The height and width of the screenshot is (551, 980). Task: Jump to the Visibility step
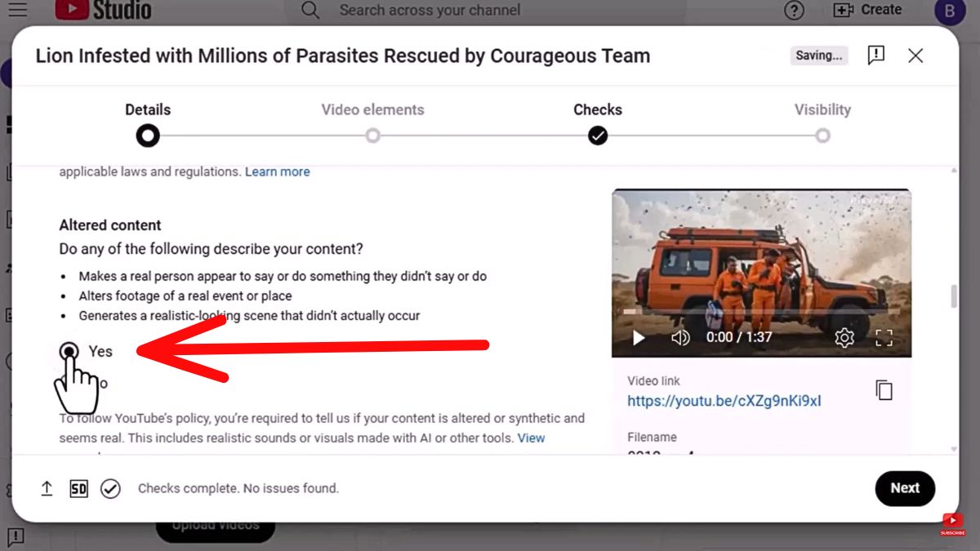(x=822, y=122)
